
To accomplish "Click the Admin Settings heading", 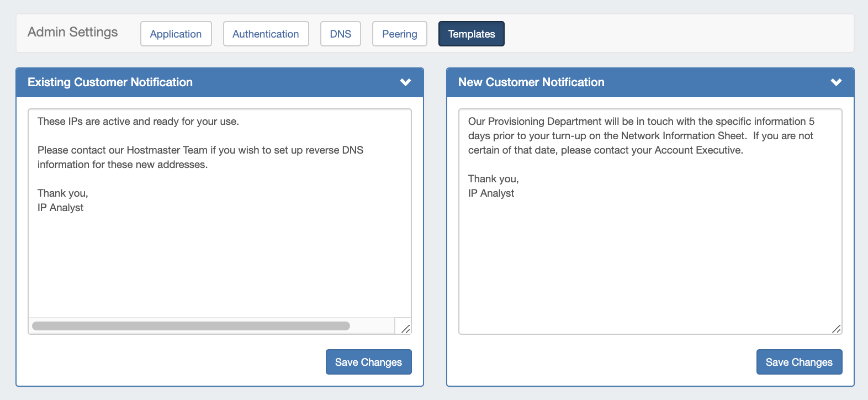I will 72,32.
